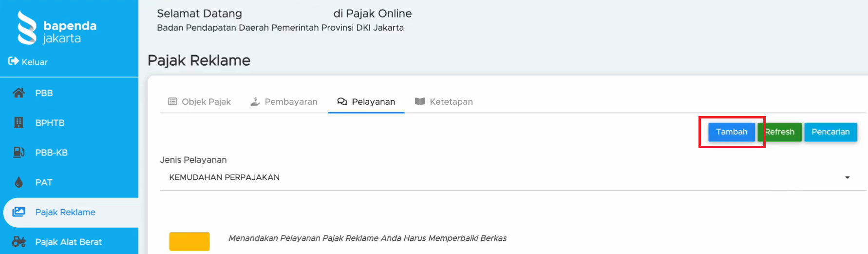This screenshot has height=254, width=868.
Task: Click the PAT water droplet icon
Action: tap(19, 182)
